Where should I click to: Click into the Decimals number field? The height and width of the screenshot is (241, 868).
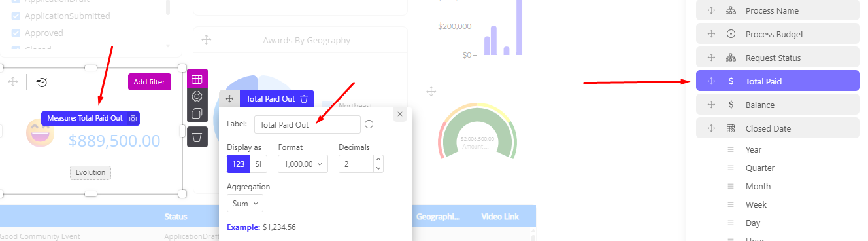pos(356,164)
